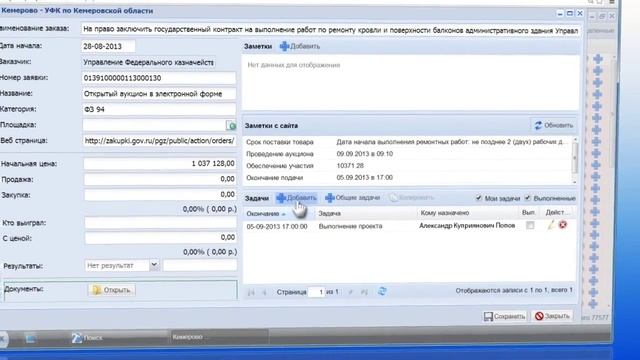Go to next tasks page
Screen dimensions: 640x360
point(351,292)
